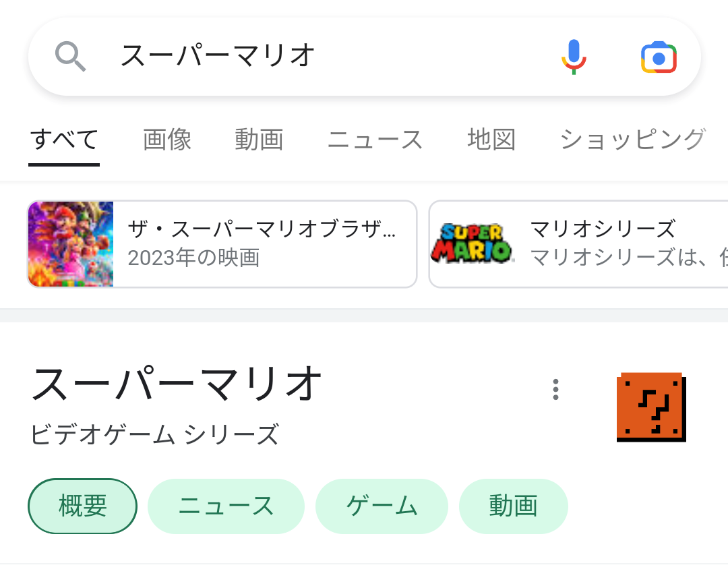Open the ニュース search tab
Viewport: 728px width, 588px height.
[375, 140]
